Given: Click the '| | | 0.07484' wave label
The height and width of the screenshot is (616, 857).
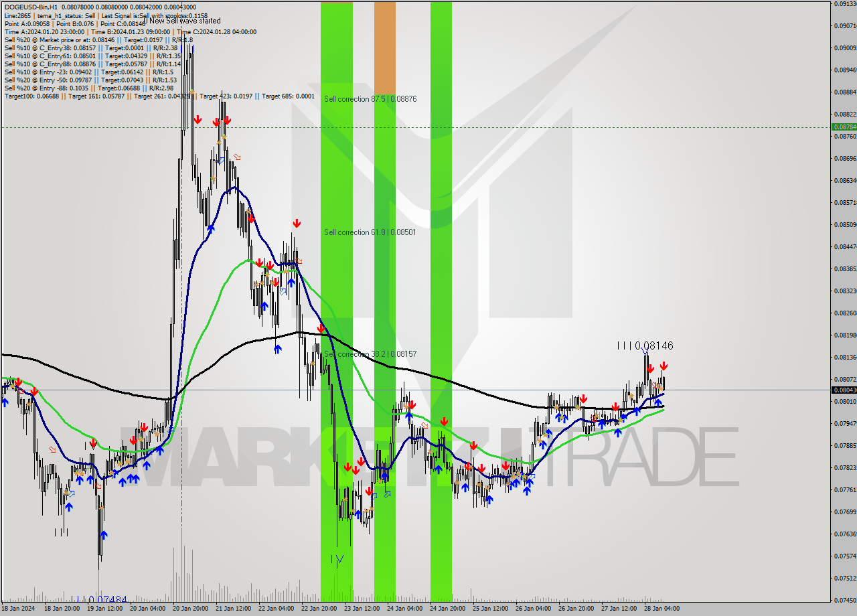Looking at the screenshot, I should coord(99,599).
